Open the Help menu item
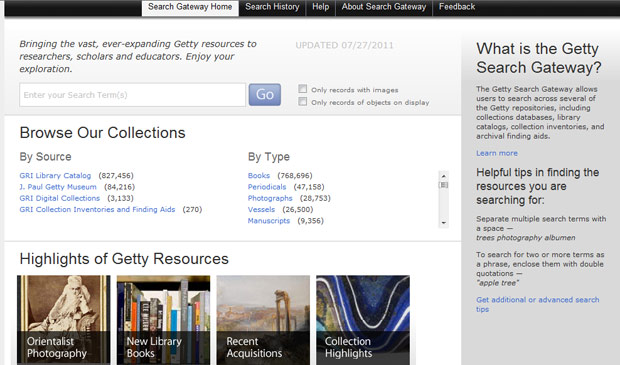Screen dimensions: 620x365 [x=321, y=7]
